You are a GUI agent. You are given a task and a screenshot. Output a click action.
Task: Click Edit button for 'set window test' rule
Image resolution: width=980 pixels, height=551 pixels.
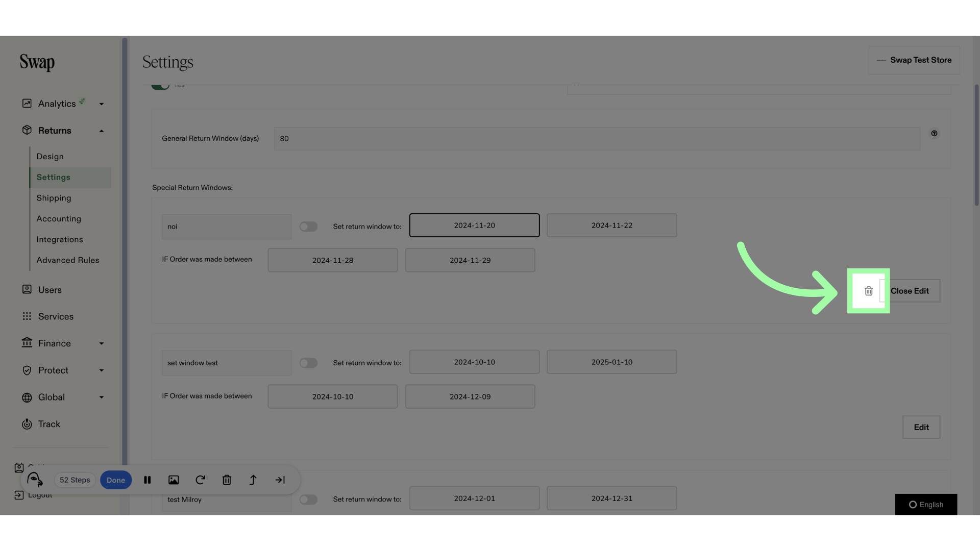(x=921, y=427)
